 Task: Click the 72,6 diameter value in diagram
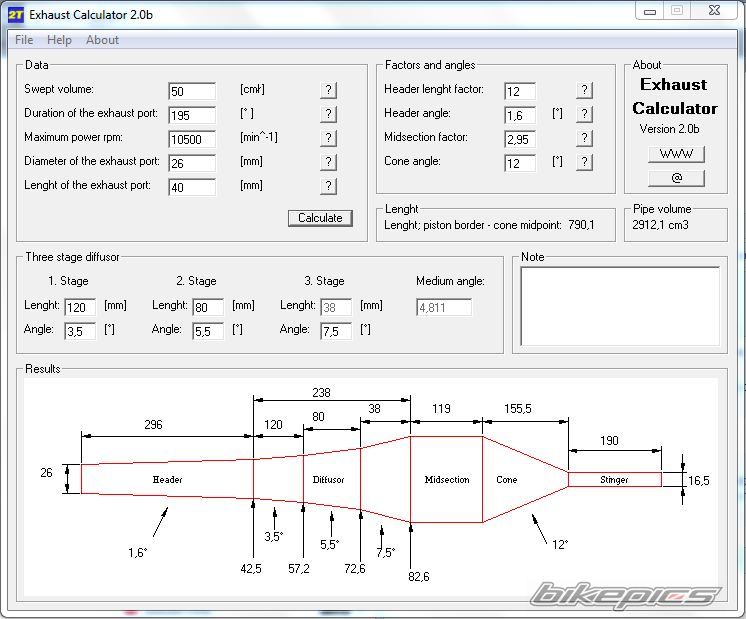click(x=355, y=569)
